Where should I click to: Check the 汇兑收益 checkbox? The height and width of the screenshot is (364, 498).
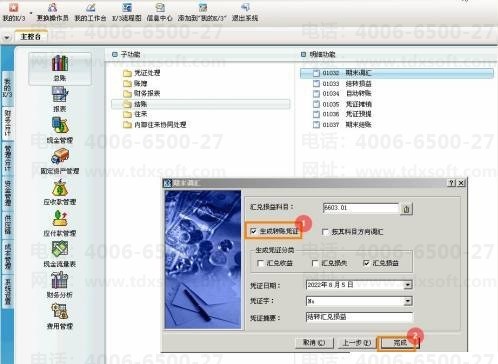pyautogui.click(x=261, y=263)
